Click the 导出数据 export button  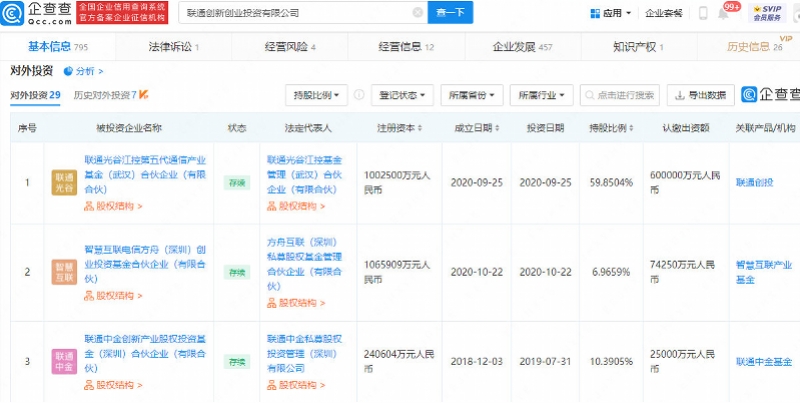pos(701,95)
